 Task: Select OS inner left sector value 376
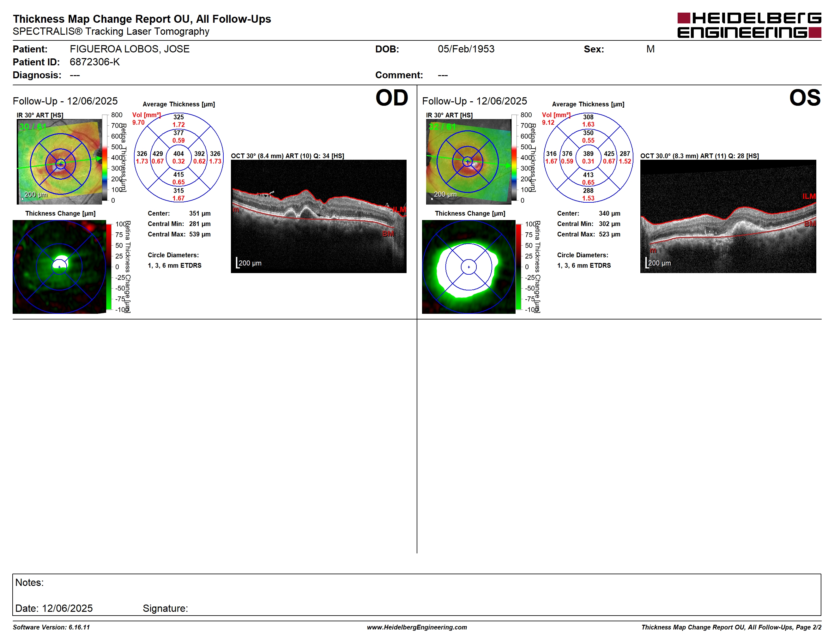[x=567, y=154]
